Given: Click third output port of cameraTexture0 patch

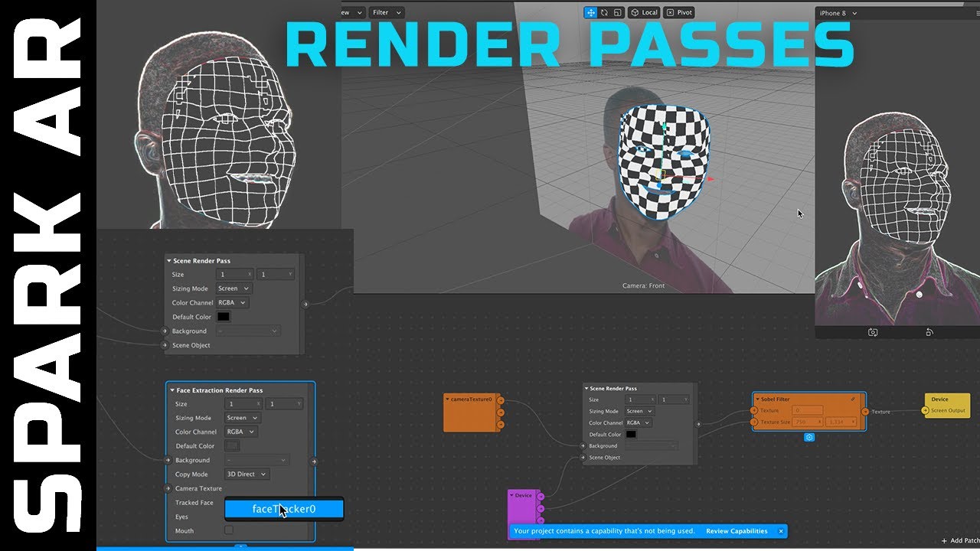Looking at the screenshot, I should pyautogui.click(x=500, y=423).
